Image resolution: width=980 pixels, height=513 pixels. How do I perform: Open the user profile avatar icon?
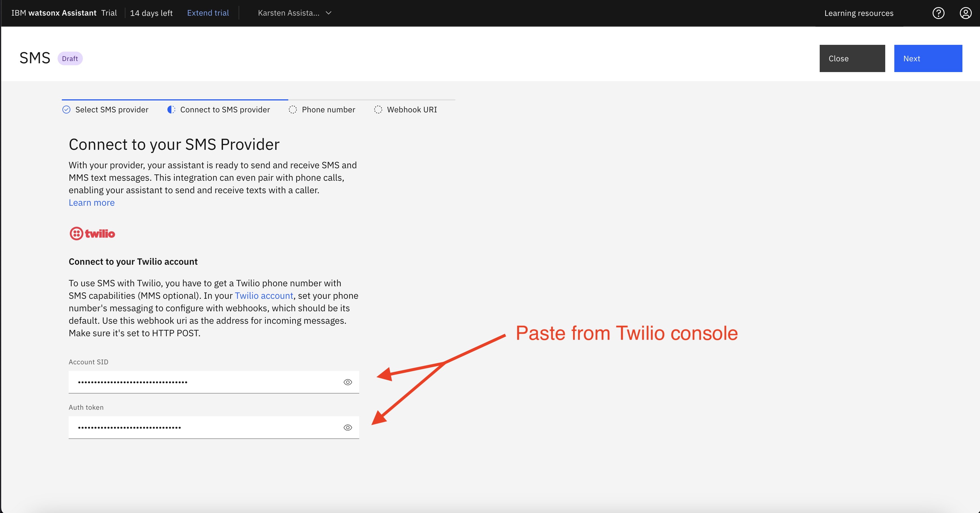(965, 13)
